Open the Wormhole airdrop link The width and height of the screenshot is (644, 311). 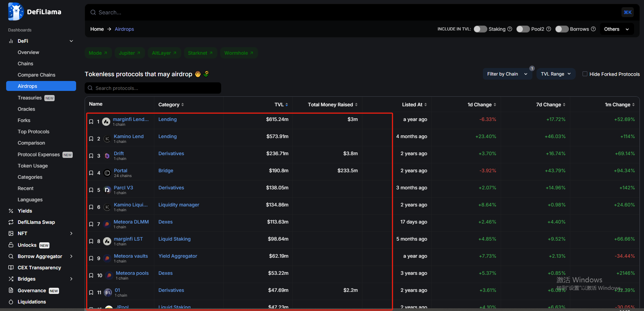(x=239, y=53)
